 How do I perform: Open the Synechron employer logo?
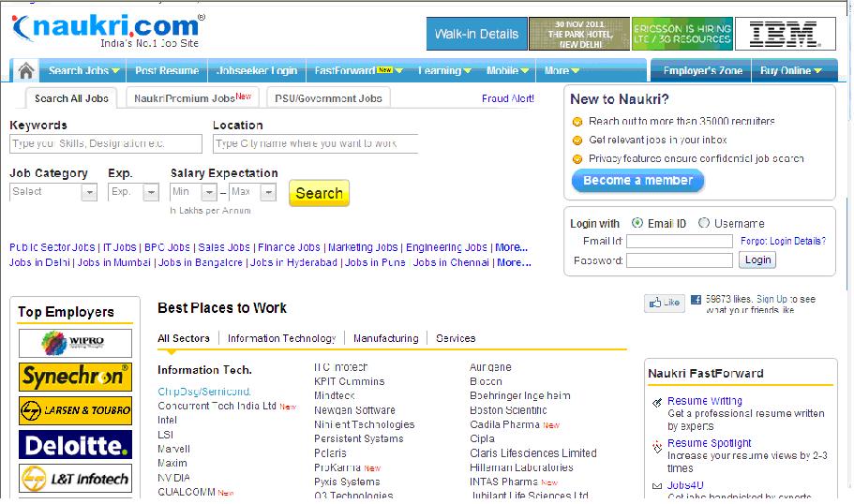point(75,377)
